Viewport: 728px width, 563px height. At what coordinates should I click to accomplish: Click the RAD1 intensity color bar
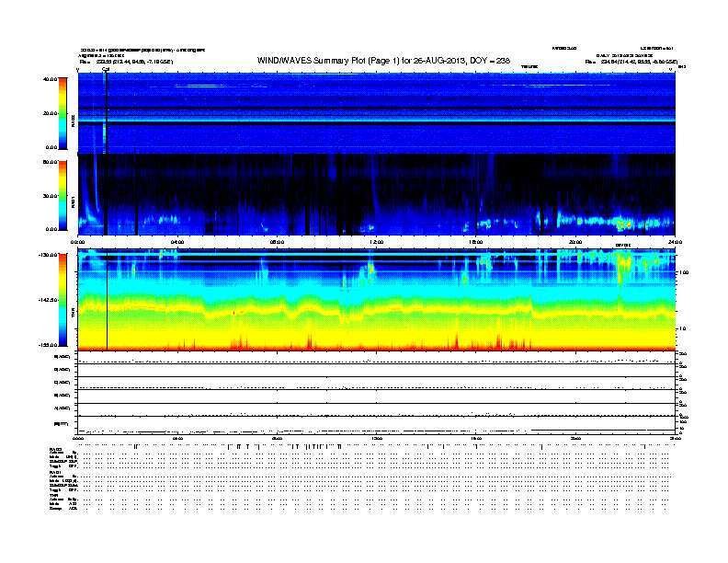(63, 195)
